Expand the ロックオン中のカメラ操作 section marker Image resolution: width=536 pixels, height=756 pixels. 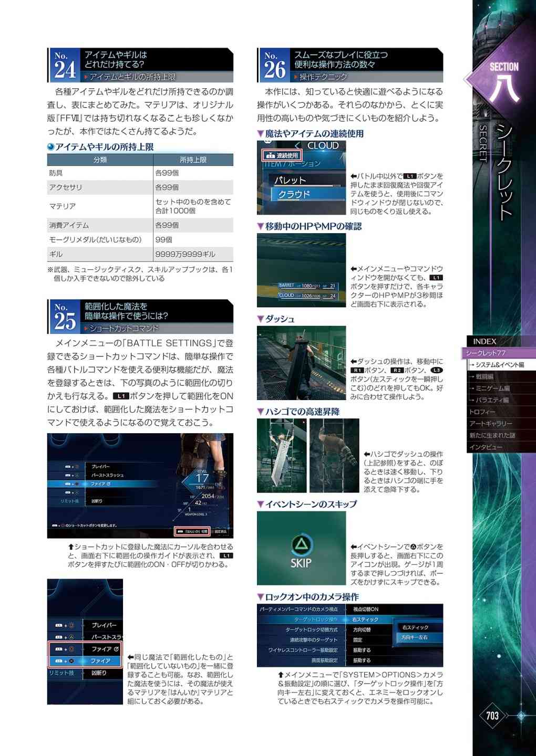pyautogui.click(x=260, y=597)
